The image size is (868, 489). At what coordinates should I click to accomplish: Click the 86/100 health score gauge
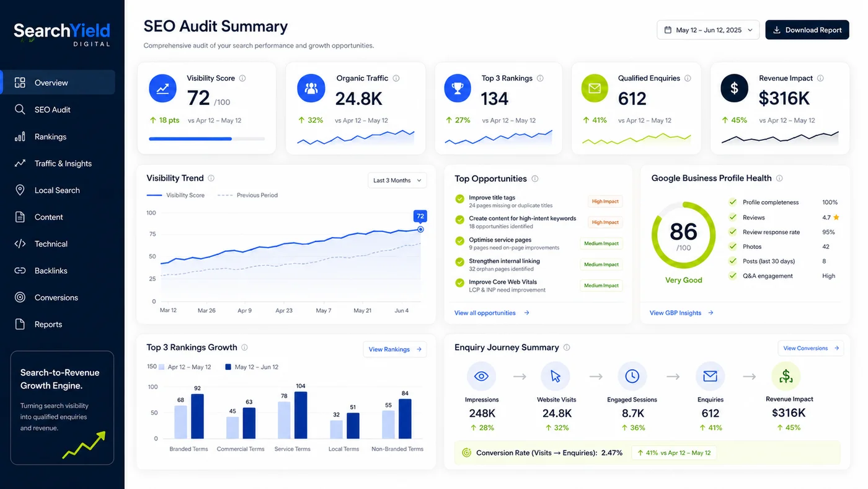[x=683, y=235]
